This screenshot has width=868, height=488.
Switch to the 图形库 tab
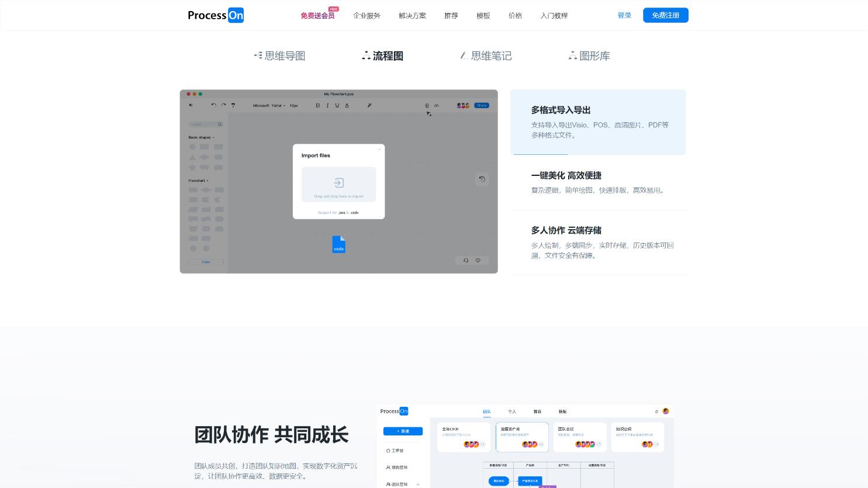(589, 56)
